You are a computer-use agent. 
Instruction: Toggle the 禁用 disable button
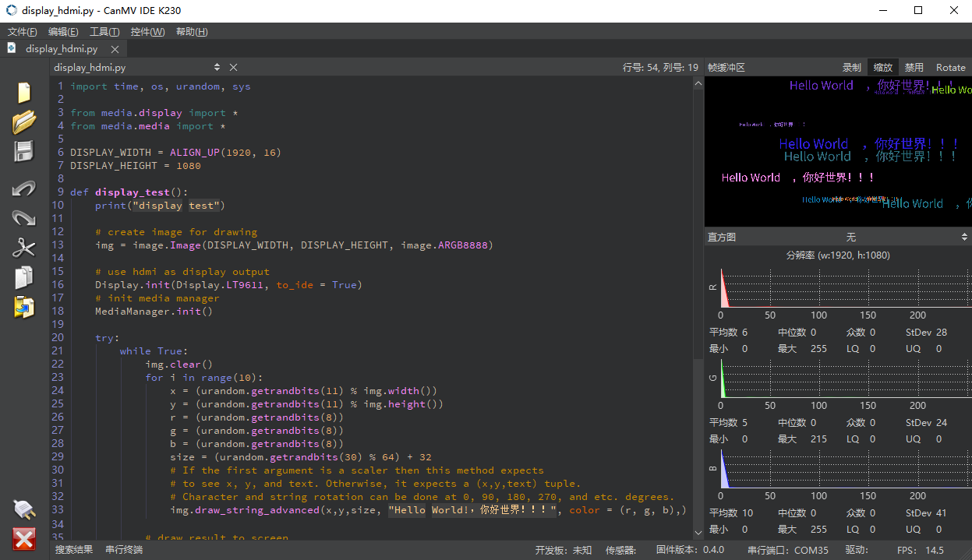[914, 68]
